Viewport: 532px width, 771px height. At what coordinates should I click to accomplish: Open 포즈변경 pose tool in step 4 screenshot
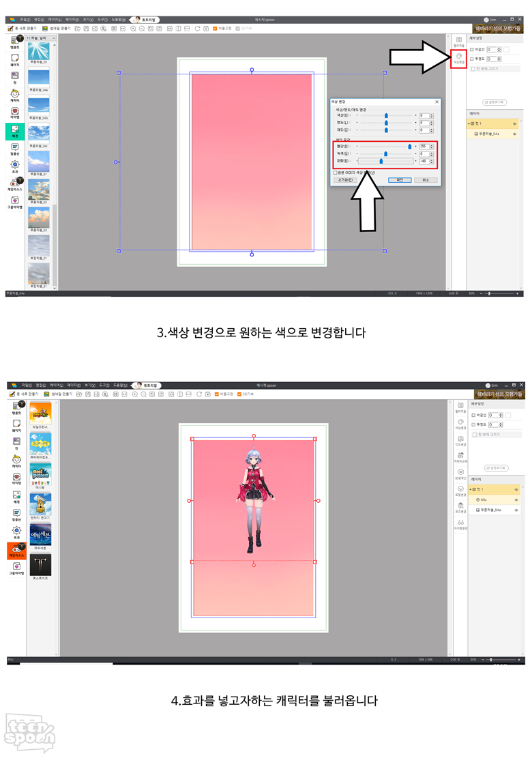(x=460, y=508)
